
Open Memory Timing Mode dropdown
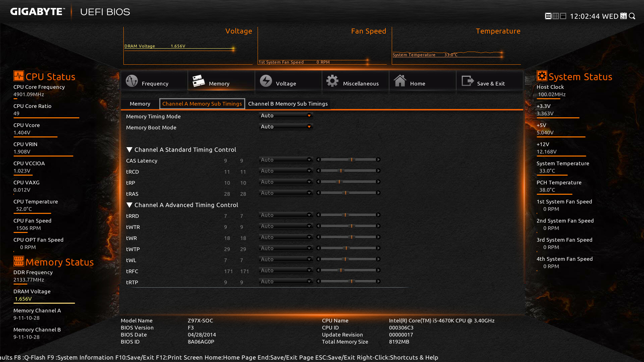pos(286,116)
